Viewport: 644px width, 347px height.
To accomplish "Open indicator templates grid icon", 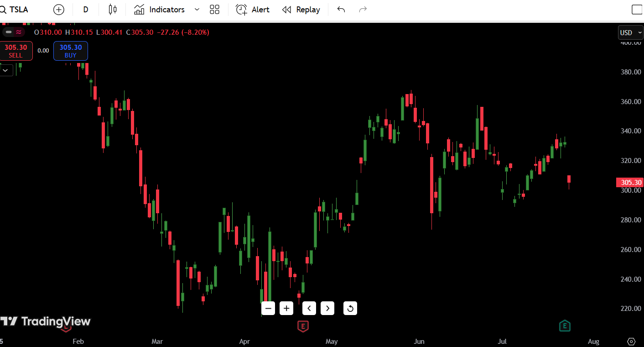I will point(214,10).
